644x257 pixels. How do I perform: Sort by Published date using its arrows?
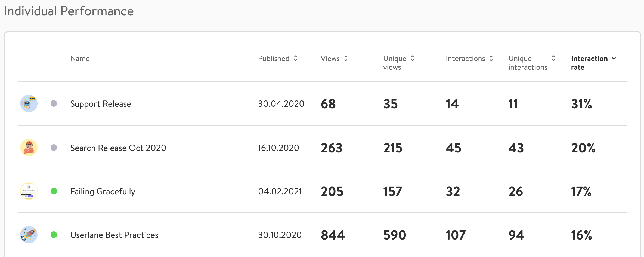coord(296,58)
